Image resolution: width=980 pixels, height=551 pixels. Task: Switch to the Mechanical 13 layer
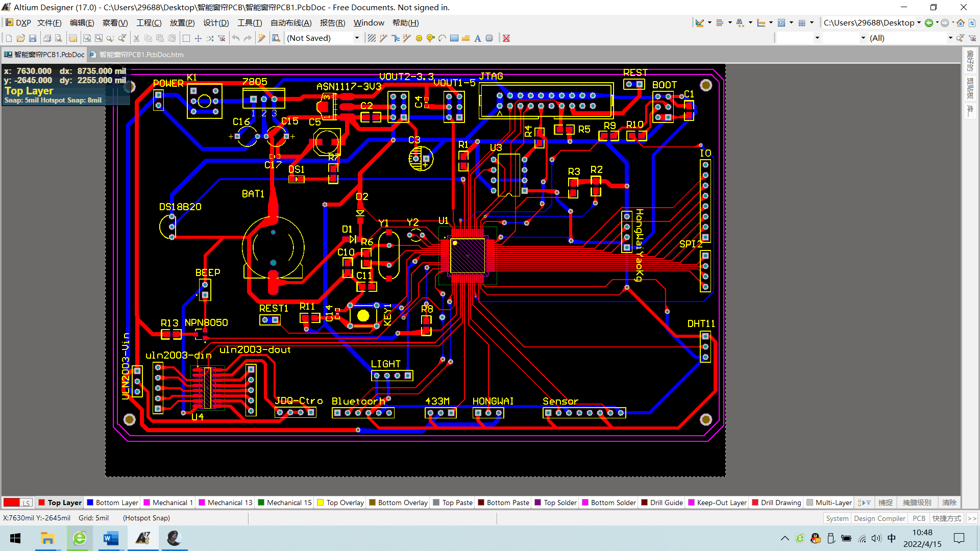click(x=226, y=503)
